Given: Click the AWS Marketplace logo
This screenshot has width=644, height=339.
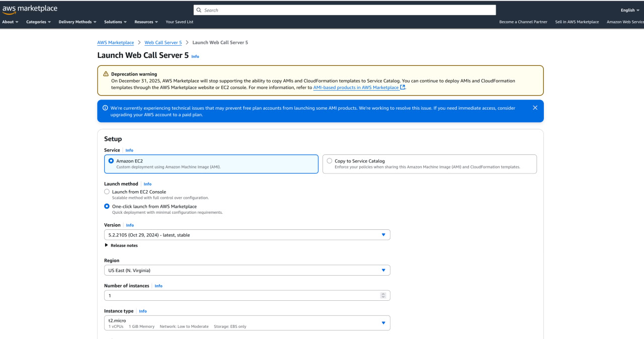Looking at the screenshot, I should point(30,9).
